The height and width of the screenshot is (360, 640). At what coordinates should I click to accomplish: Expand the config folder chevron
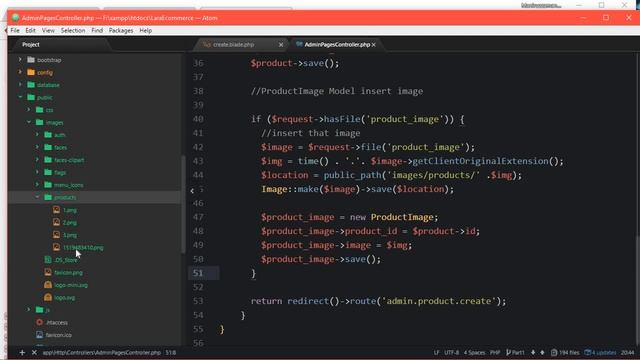click(20, 72)
